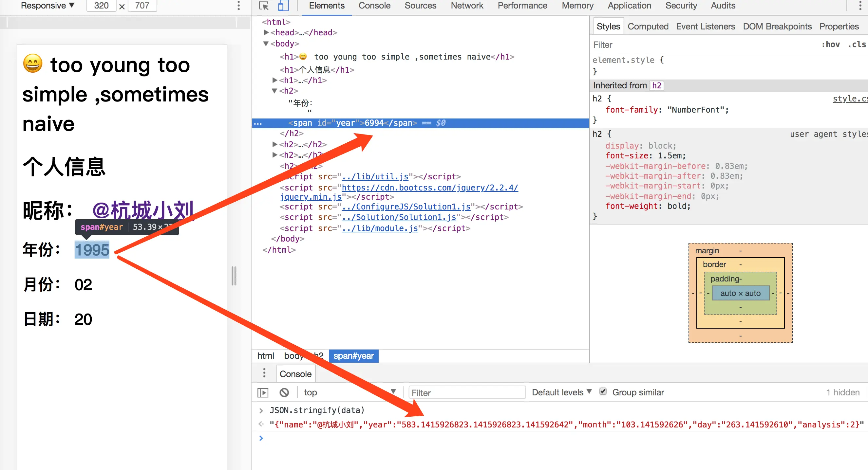The image size is (868, 470).
Task: Open the Default levels dropdown
Action: [x=561, y=392]
